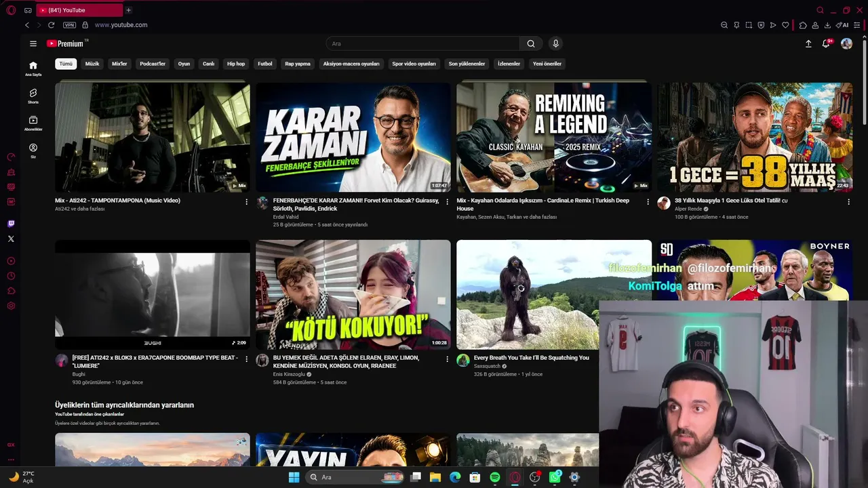
Task: Open more options for BU YEMEK DEĞİL video
Action: point(447,359)
